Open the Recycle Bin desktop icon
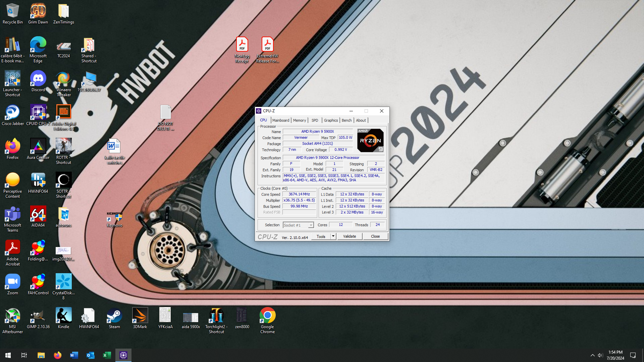644x362 pixels. pos(13,13)
